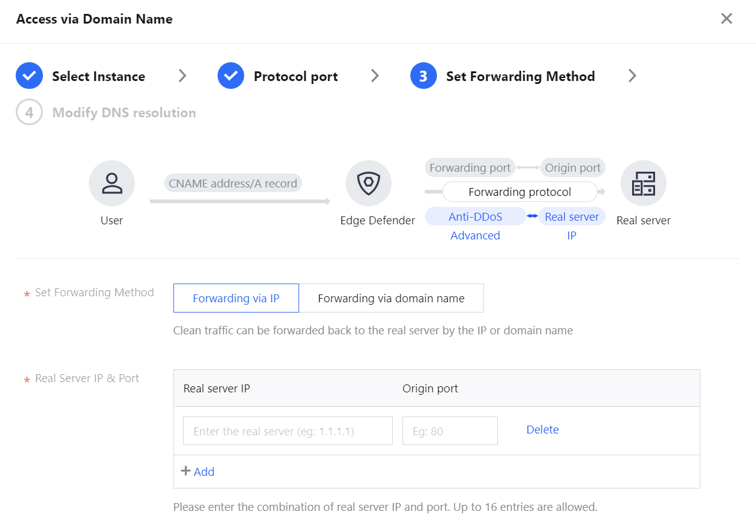Click the Real server icon
756x532 pixels.
coord(643,183)
